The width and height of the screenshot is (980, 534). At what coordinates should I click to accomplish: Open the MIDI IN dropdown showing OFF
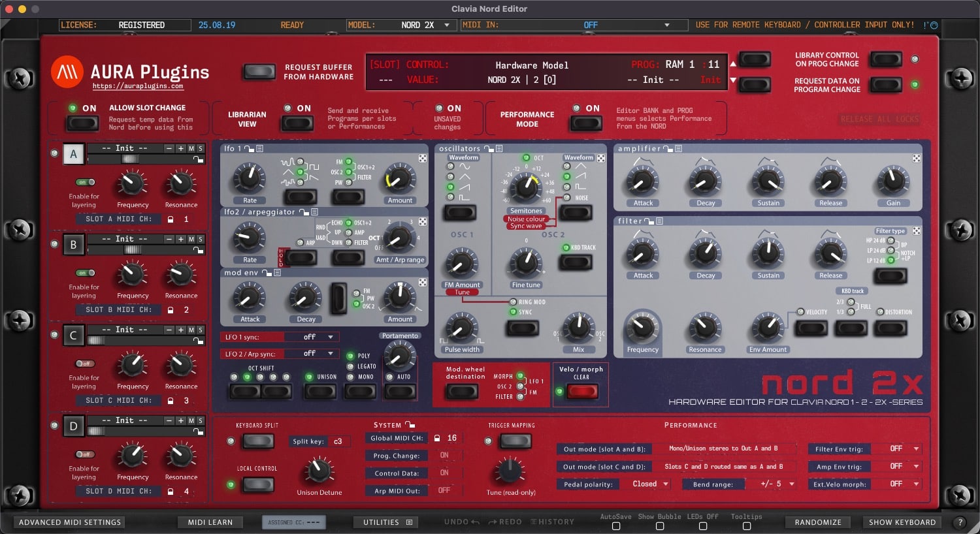click(x=574, y=25)
